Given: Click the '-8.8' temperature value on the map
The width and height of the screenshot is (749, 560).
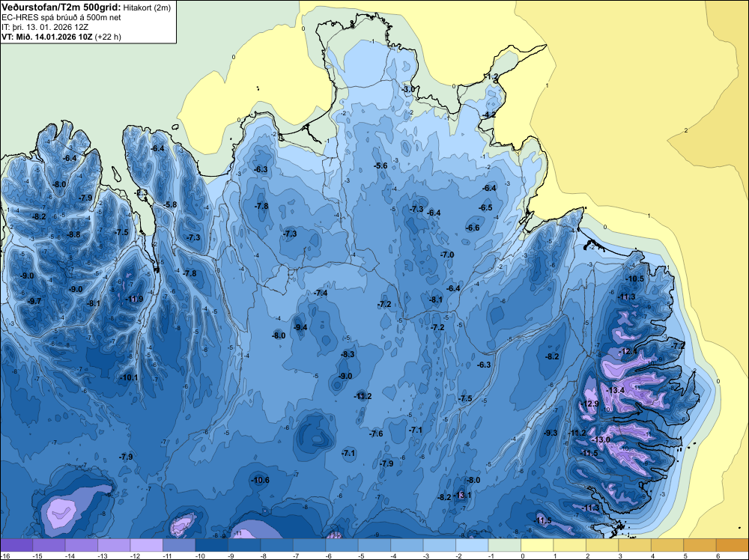Looking at the screenshot, I should tap(74, 234).
